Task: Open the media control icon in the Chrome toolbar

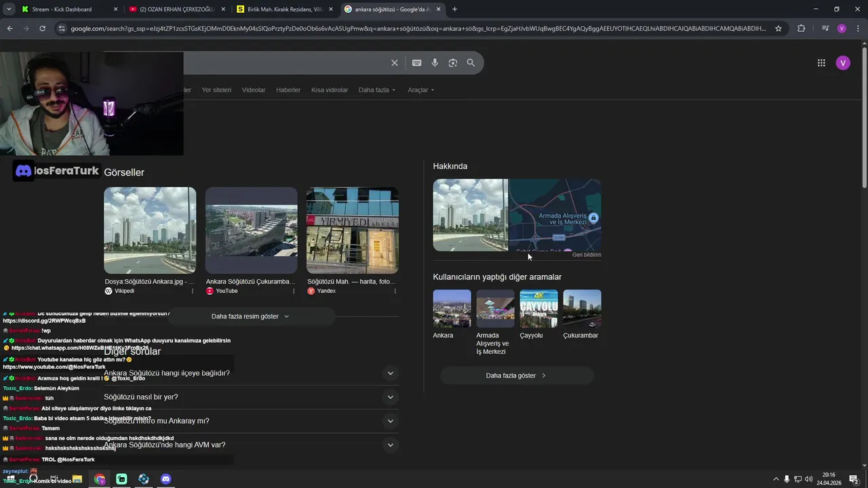Action: (825, 28)
